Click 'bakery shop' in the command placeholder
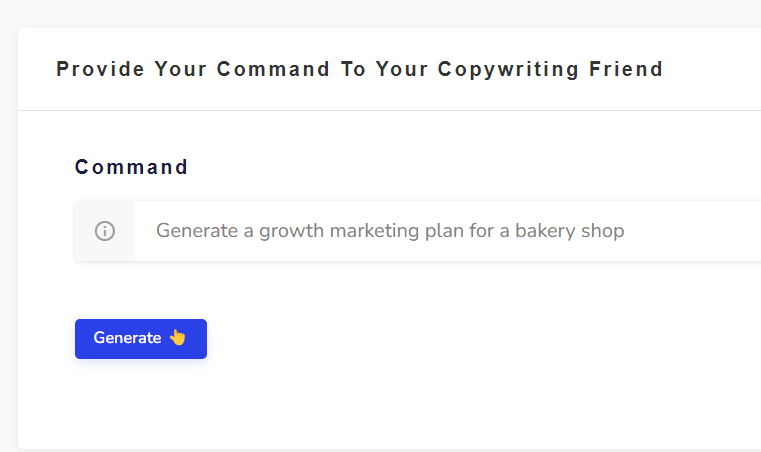Image resolution: width=761 pixels, height=452 pixels. click(569, 231)
